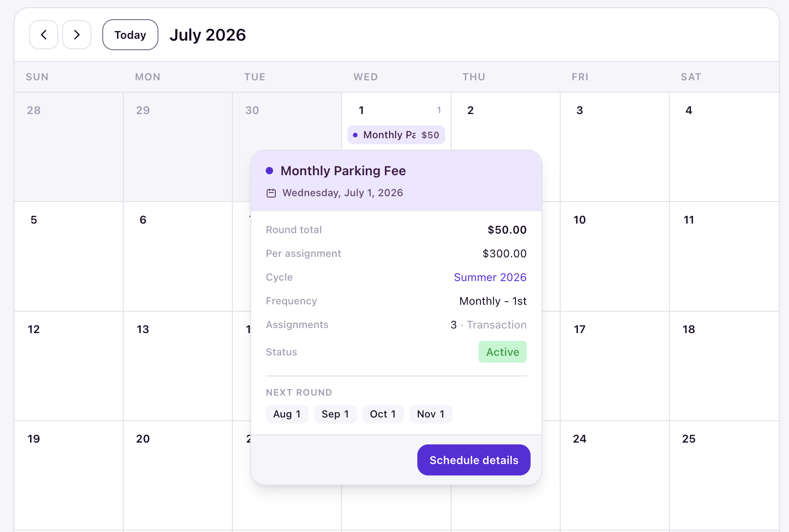Select the day cell for July 4
Image resolution: width=789 pixels, height=532 pixels.
point(724,147)
